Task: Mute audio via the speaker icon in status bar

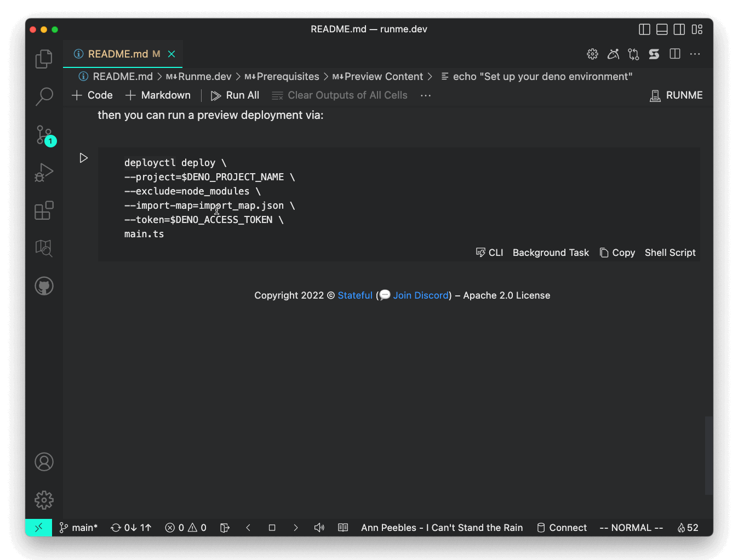Action: pos(319,528)
